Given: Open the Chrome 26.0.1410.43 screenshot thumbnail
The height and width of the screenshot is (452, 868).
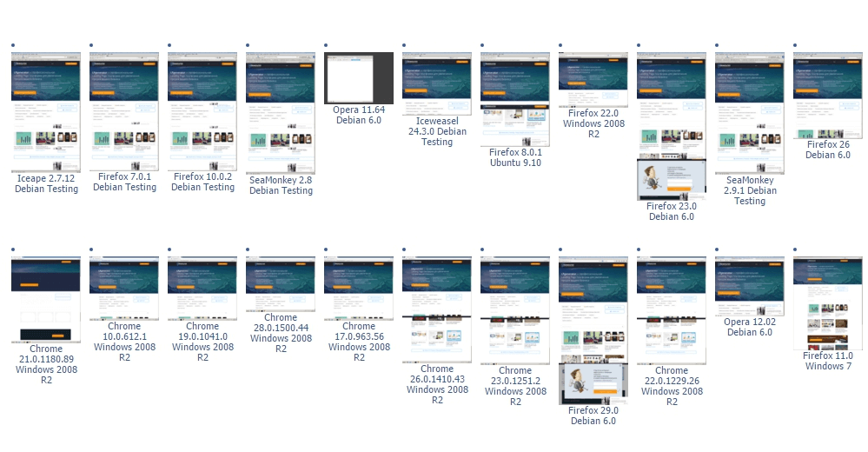Looking at the screenshot, I should point(437,309).
